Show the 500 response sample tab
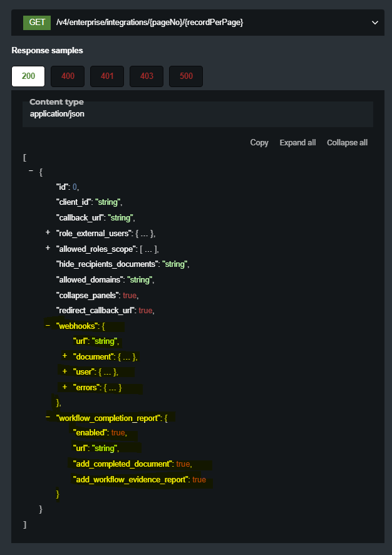 pyautogui.click(x=186, y=76)
